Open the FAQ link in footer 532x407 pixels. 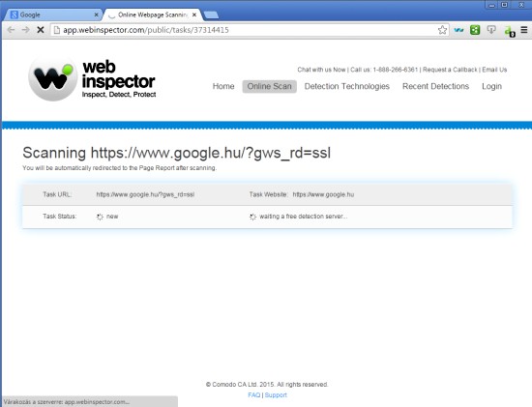click(254, 395)
